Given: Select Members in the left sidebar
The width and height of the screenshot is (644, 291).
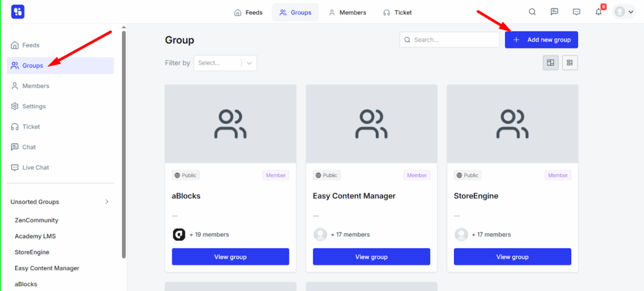Looking at the screenshot, I should click(x=60, y=85).
